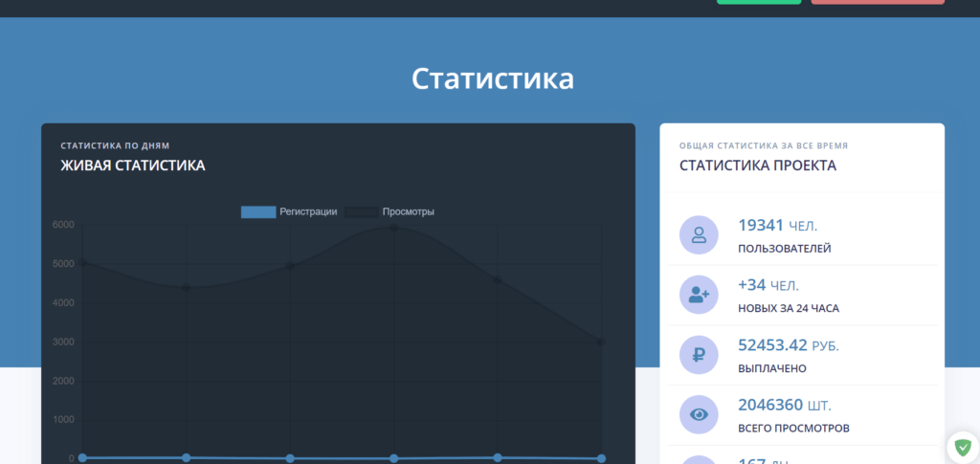Click the ЖИВАЯ СТАТИСТИКА chart title

pos(132,166)
